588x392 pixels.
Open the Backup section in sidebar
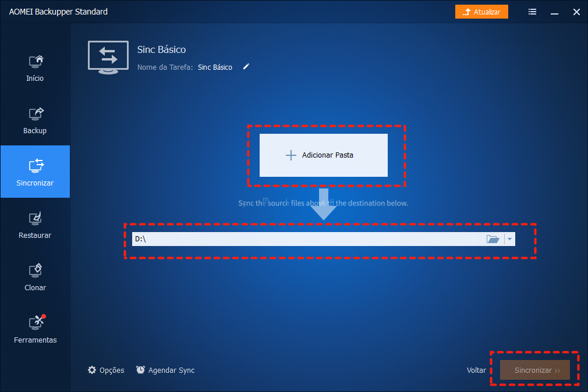[35, 120]
